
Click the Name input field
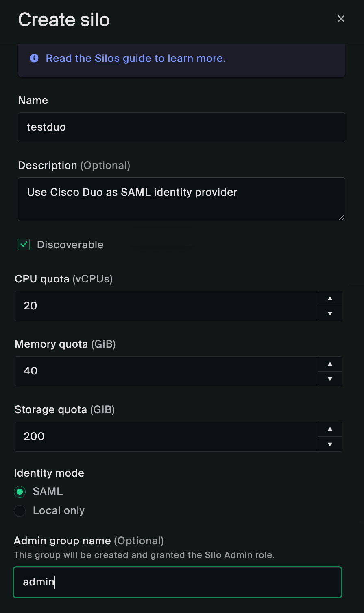(181, 127)
